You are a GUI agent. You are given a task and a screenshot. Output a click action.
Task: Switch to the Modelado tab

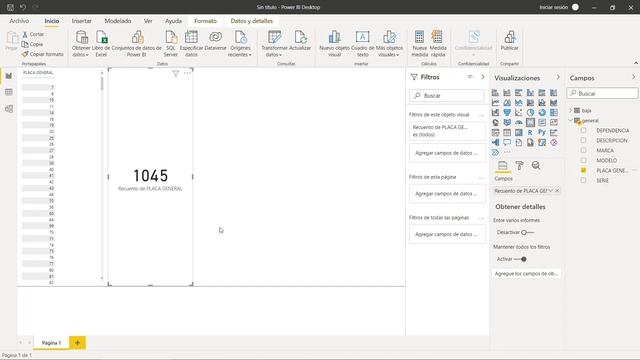(118, 21)
